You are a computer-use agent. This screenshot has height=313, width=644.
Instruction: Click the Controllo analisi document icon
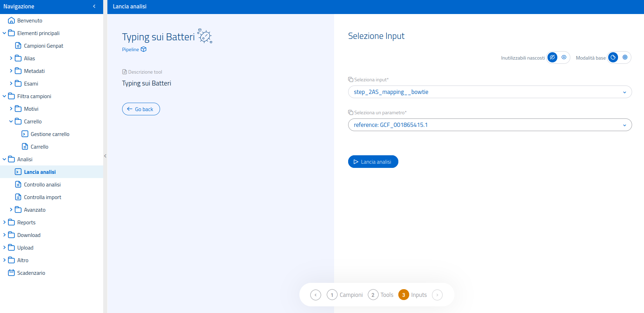(x=18, y=184)
